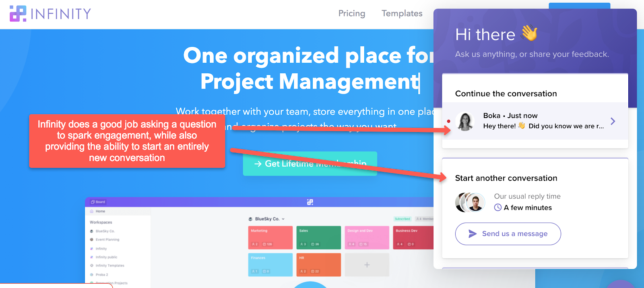Image resolution: width=644 pixels, height=288 pixels.
Task: Open the Business Dev board card
Action: coord(413,238)
